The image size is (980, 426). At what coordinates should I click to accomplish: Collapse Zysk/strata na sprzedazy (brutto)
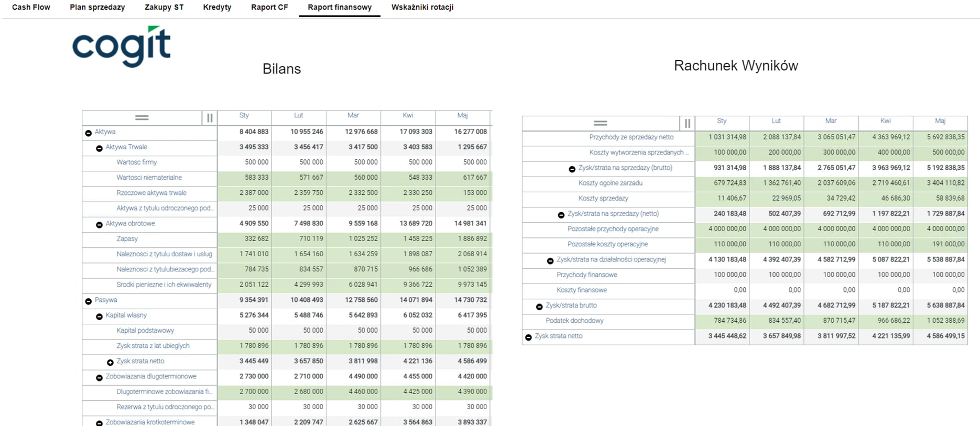click(572, 169)
